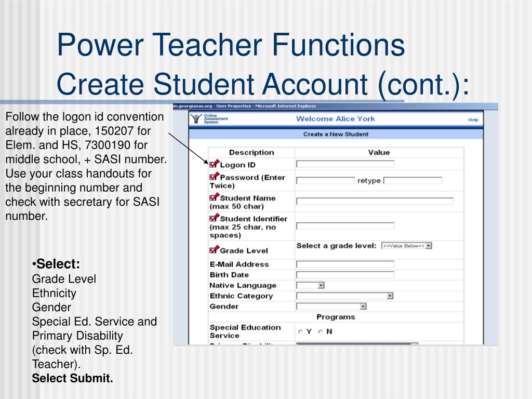Click the required mark beside Grade Level

tap(215, 249)
